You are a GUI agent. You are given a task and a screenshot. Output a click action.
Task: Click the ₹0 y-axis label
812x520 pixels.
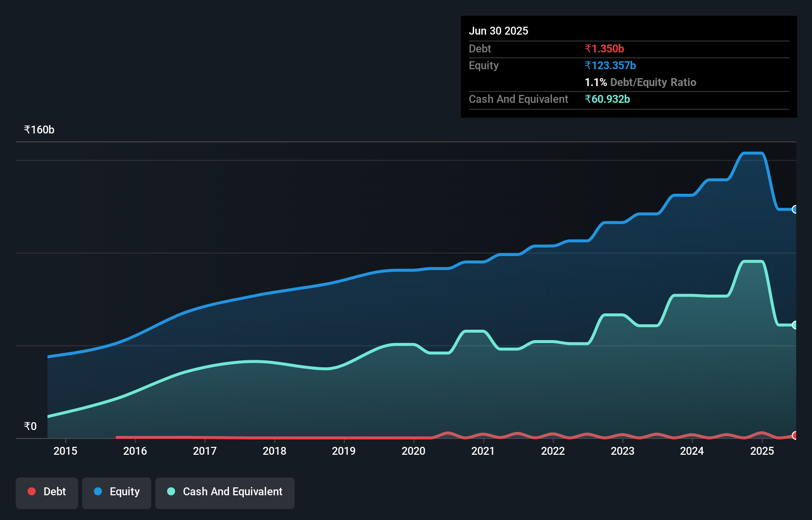30,427
